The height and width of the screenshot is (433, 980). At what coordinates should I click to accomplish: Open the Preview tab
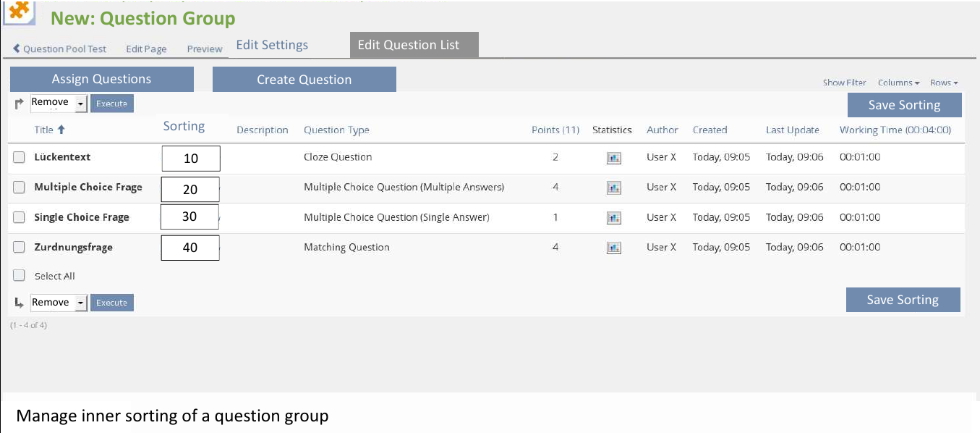point(205,49)
